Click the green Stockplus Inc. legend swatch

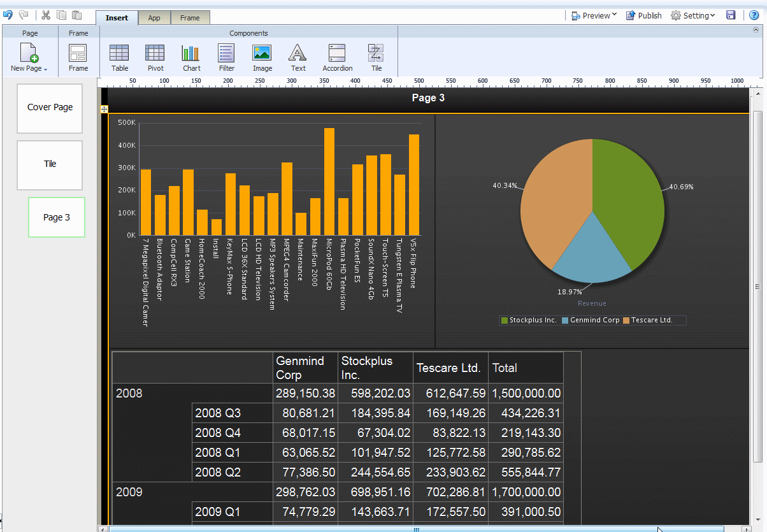pyautogui.click(x=505, y=320)
